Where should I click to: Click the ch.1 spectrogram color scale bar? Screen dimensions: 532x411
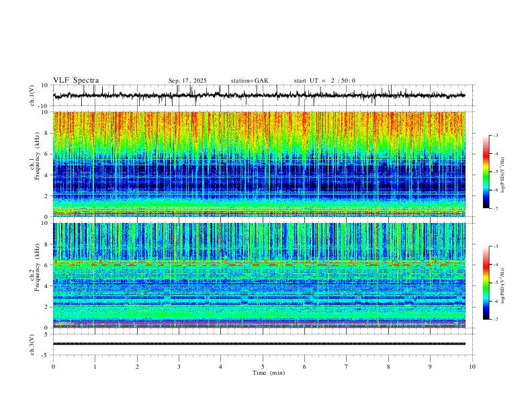click(x=486, y=172)
